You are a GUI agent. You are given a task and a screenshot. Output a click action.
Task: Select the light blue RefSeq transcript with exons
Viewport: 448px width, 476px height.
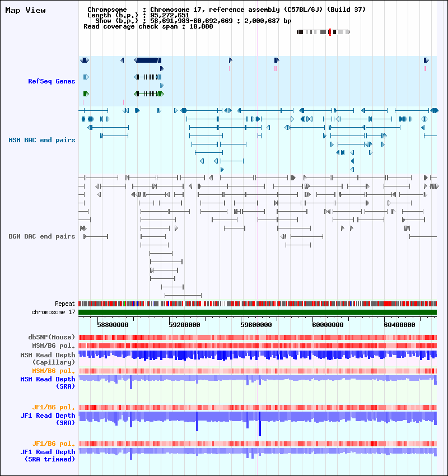147,77
